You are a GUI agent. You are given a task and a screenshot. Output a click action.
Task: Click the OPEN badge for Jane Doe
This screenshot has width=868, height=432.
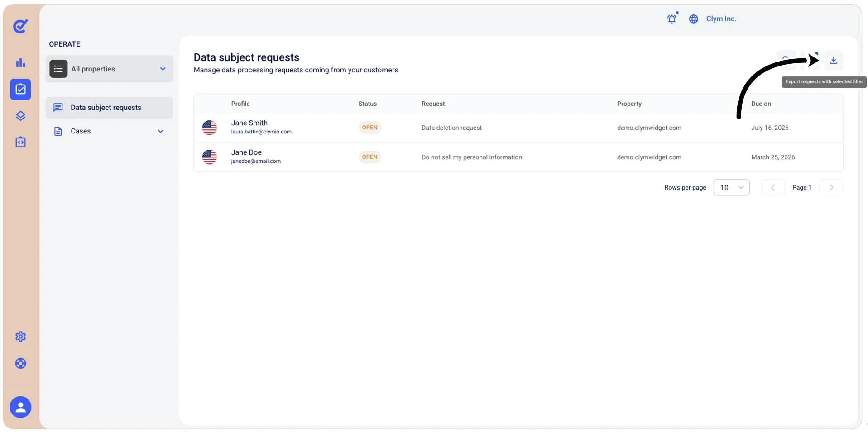coord(369,157)
